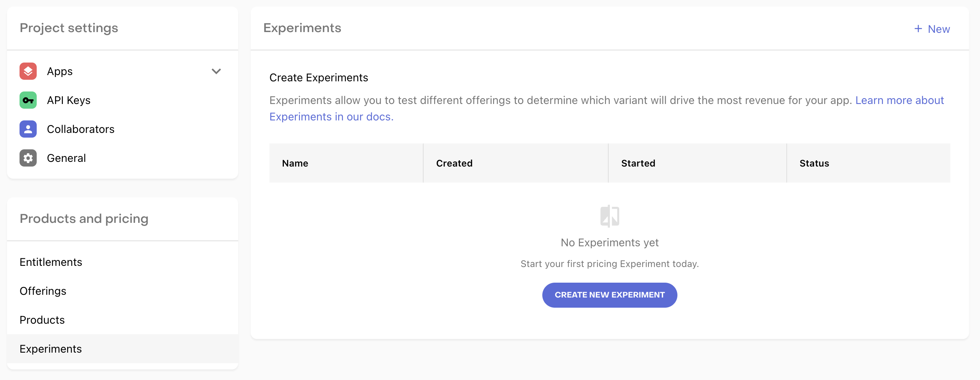Viewport: 980px width, 380px height.
Task: Click the Status column header
Action: coord(814,163)
